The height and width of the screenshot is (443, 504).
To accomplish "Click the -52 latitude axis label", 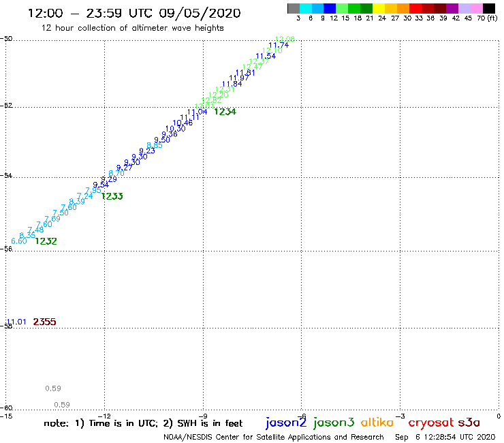I will (6, 105).
